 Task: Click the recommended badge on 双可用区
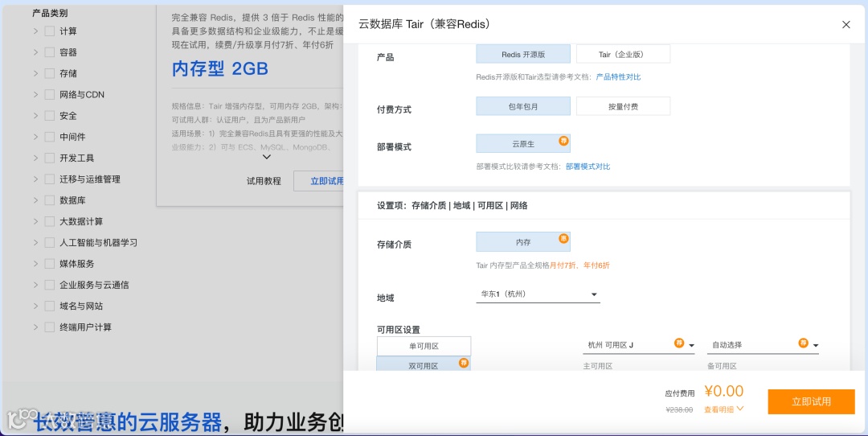(464, 363)
